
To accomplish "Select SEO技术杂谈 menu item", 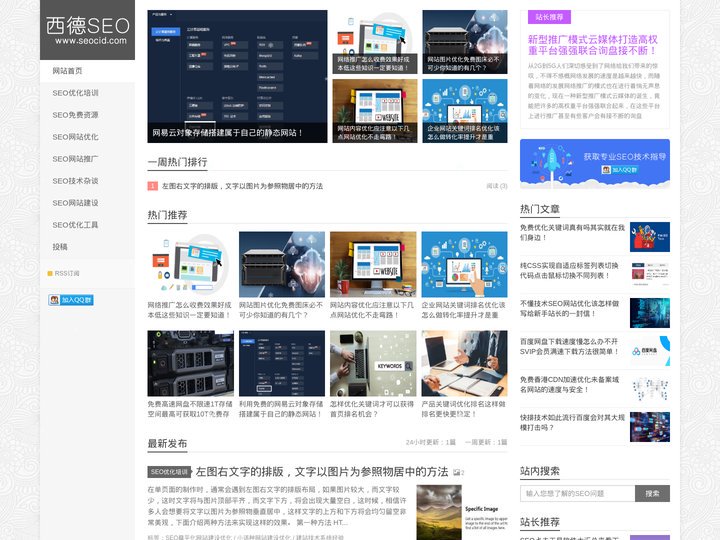I will point(75,181).
